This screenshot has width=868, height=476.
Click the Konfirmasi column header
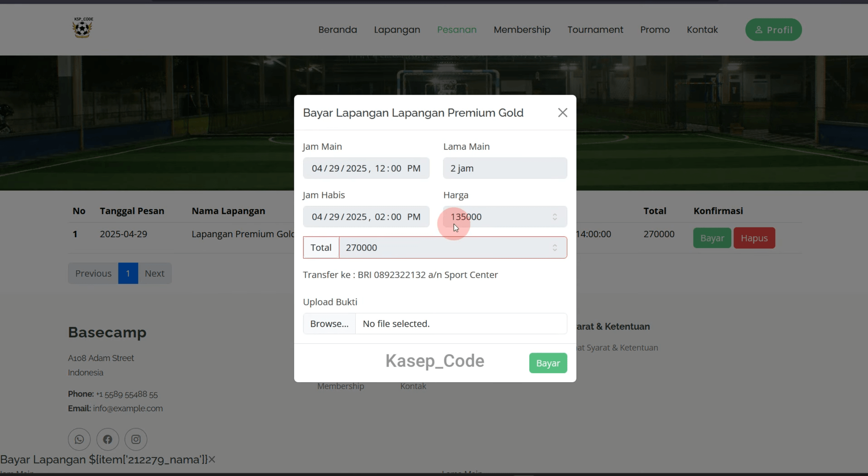718,211
